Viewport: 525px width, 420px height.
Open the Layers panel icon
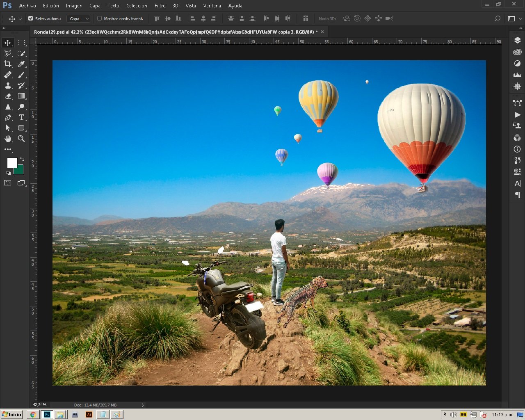pos(517,40)
